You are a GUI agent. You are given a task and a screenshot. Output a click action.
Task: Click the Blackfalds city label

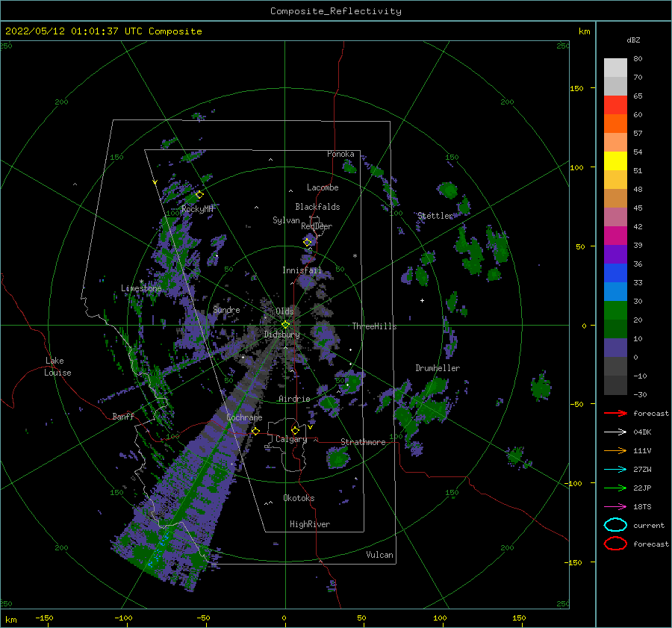(317, 207)
